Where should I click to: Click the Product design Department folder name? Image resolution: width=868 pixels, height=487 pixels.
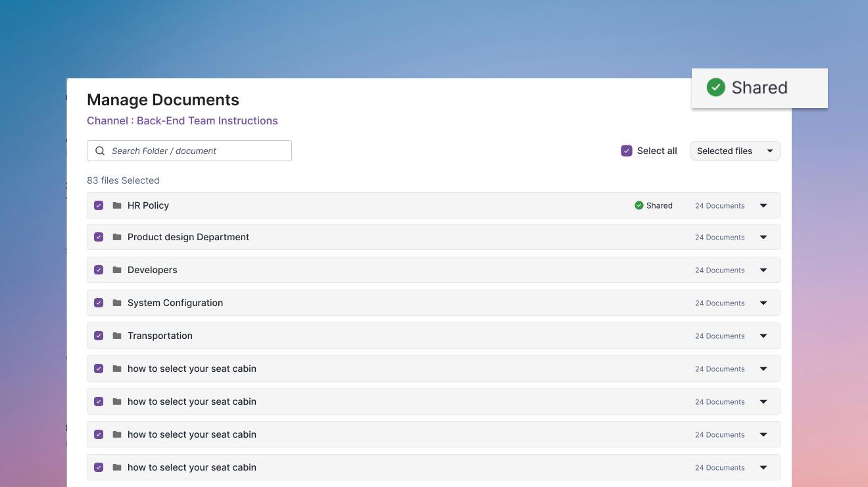tap(188, 237)
